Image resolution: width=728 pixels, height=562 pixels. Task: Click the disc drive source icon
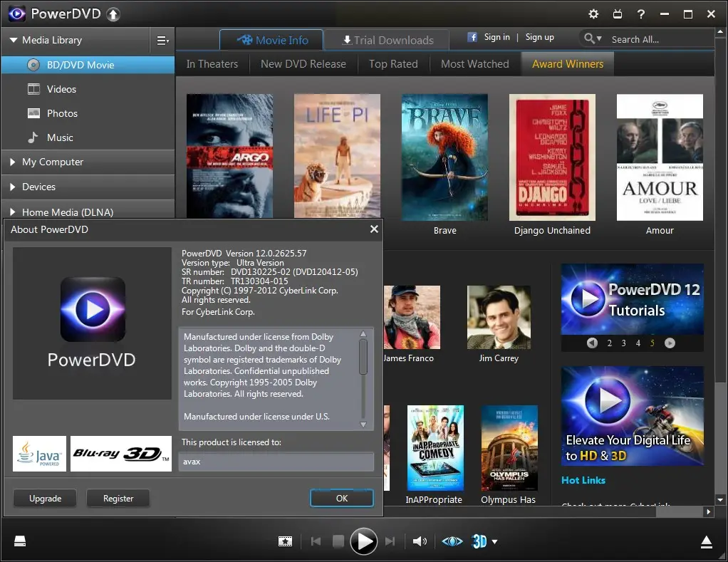[x=19, y=541]
